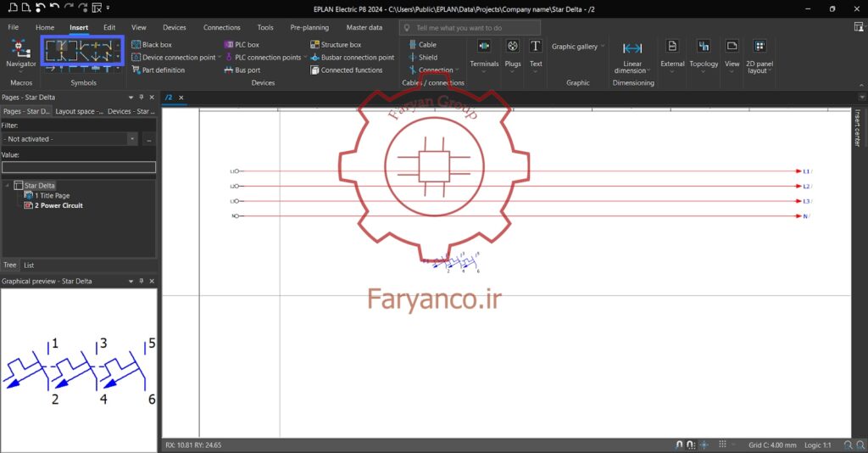Open the Customize Quick Access Toolbar arrow
This screenshot has height=453, width=868.
coord(108,8)
